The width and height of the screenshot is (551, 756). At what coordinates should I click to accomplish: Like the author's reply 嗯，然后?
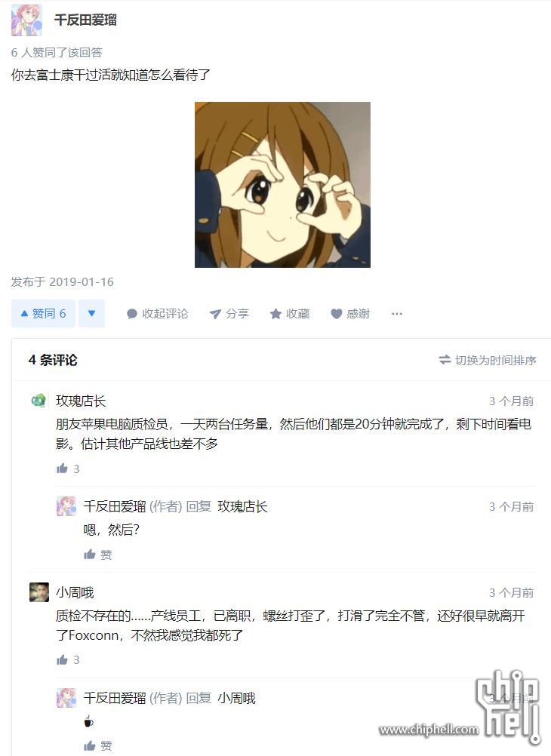click(x=98, y=555)
